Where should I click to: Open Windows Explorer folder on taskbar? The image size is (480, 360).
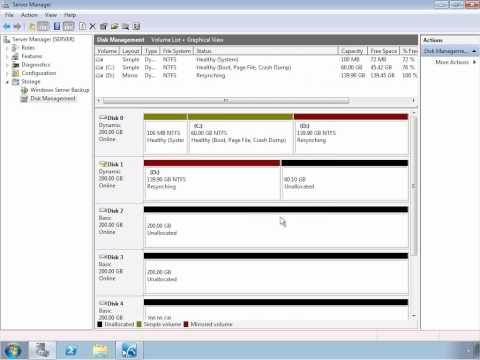click(100, 350)
